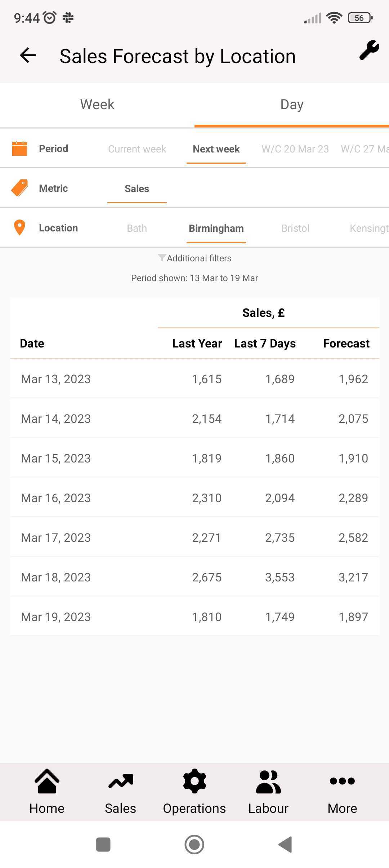Select Bristol location
The height and width of the screenshot is (868, 389).
295,228
